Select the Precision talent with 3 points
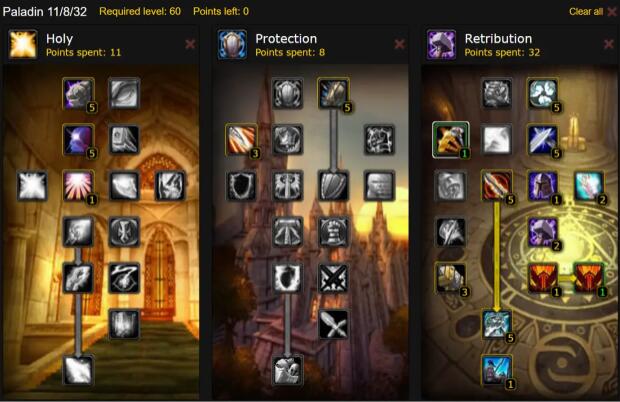Image resolution: width=620 pixels, height=402 pixels. tap(241, 140)
